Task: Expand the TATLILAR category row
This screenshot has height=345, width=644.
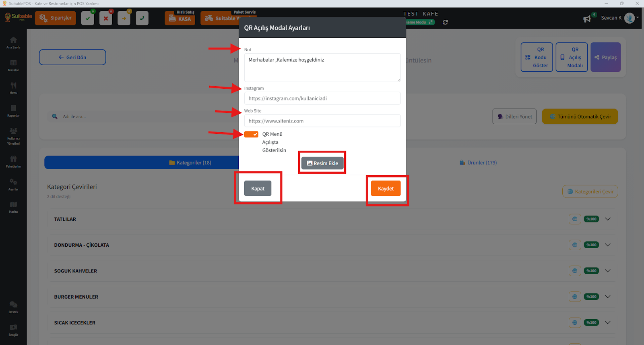Action: coord(608,219)
